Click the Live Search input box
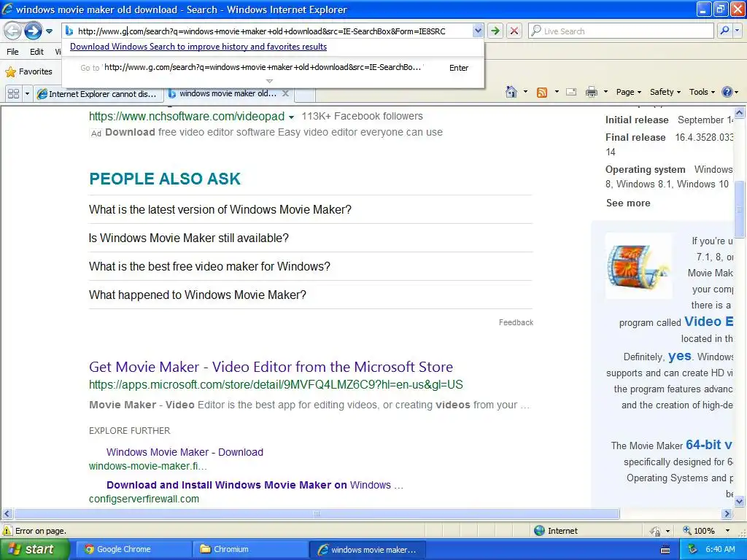Image resolution: width=747 pixels, height=560 pixels. 622,31
